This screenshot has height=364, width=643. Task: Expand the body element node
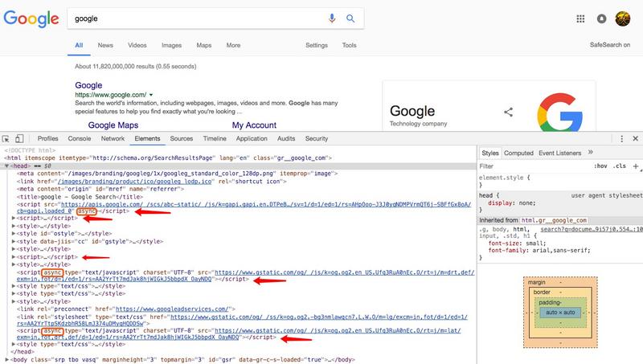(6, 359)
